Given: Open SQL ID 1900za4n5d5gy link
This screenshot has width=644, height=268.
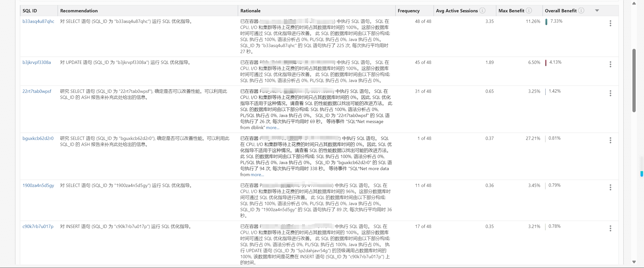Looking at the screenshot, I should click(38, 185).
